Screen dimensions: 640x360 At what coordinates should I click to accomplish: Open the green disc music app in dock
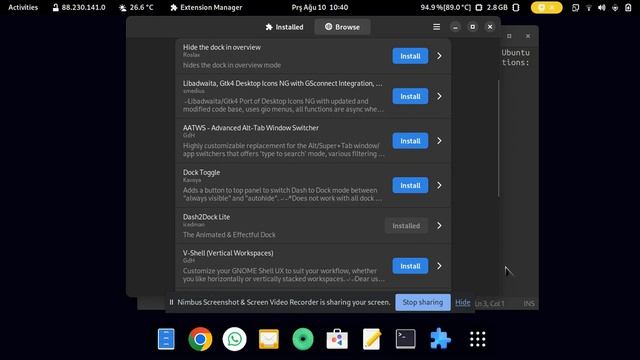coord(303,339)
